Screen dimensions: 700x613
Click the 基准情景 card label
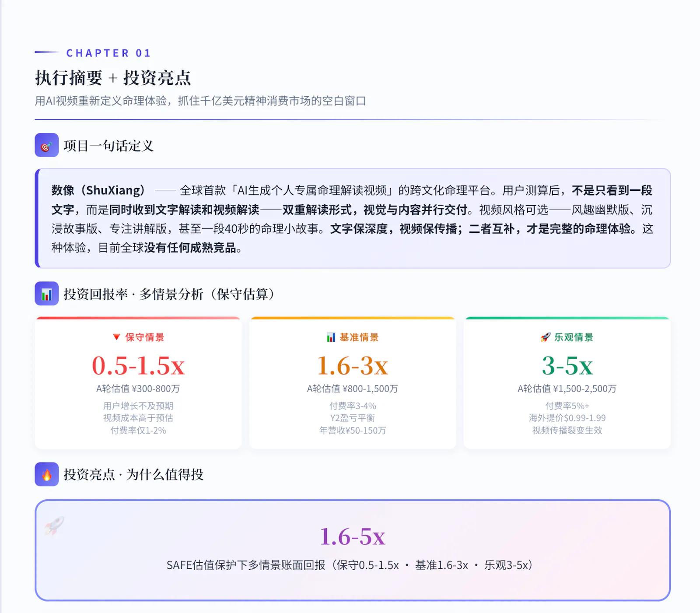[359, 337]
